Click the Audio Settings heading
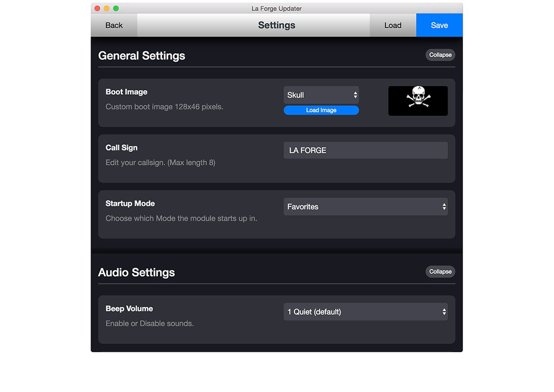554x392 pixels. point(137,272)
